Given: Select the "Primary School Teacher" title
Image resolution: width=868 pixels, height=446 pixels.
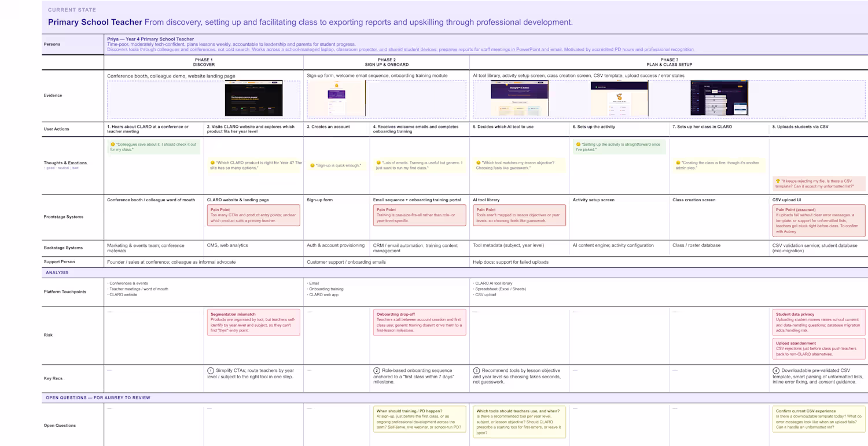Looking at the screenshot, I should 95,23.
